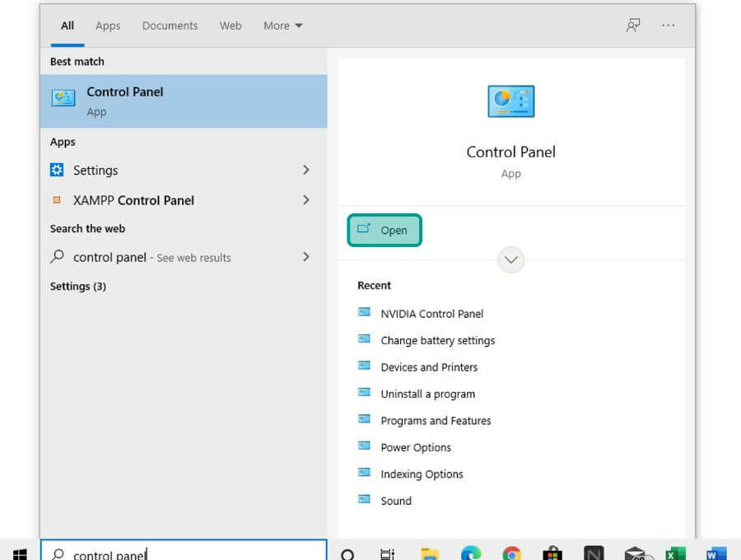Select the Settings app result
The image size is (741, 560).
(184, 170)
